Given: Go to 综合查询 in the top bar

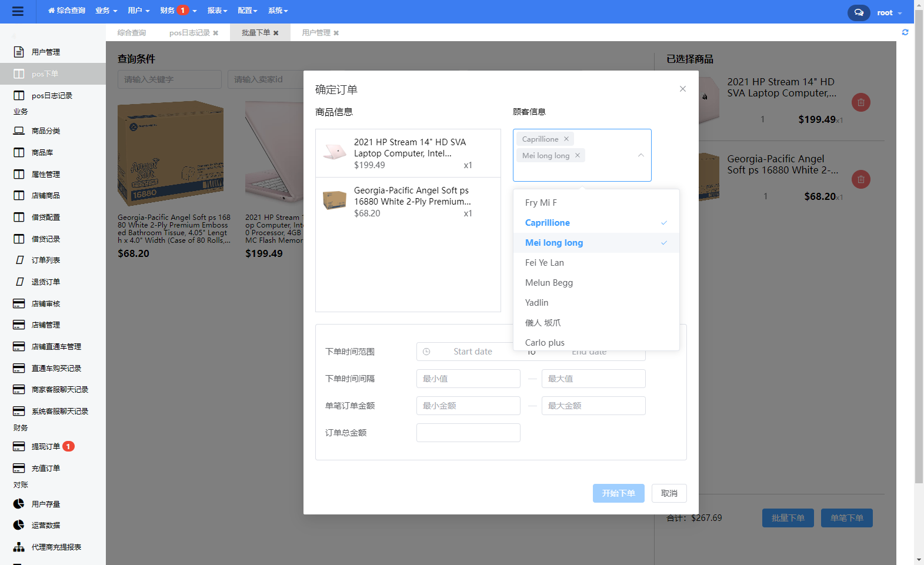Looking at the screenshot, I should point(66,11).
